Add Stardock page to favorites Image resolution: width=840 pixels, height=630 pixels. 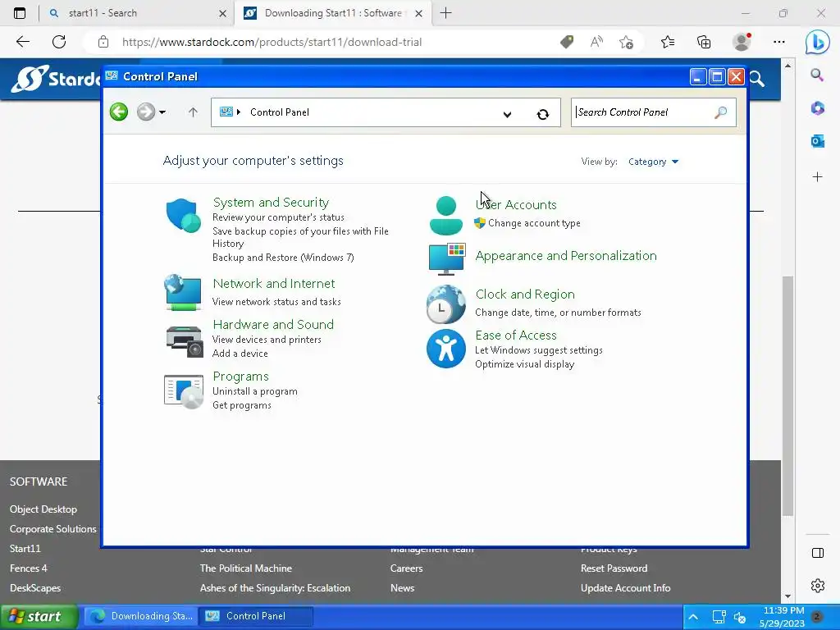626,42
